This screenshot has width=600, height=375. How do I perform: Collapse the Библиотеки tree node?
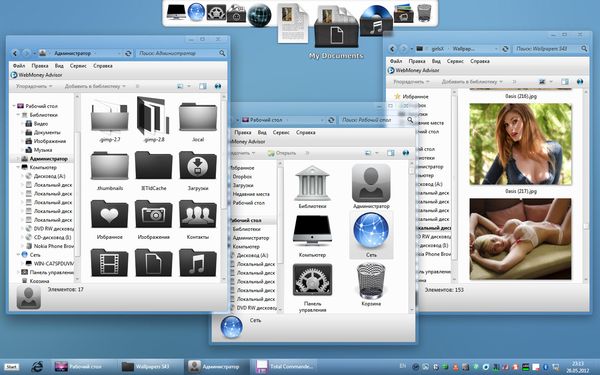click(x=18, y=115)
